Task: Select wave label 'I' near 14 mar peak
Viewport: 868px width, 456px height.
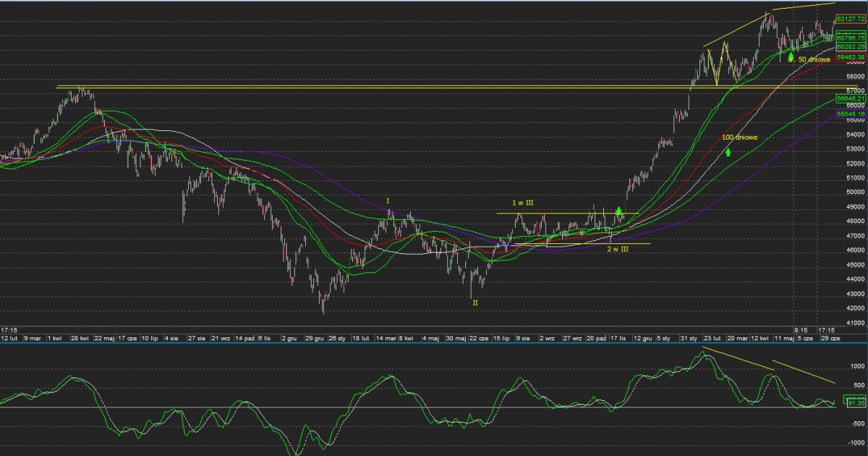Action: click(x=388, y=200)
